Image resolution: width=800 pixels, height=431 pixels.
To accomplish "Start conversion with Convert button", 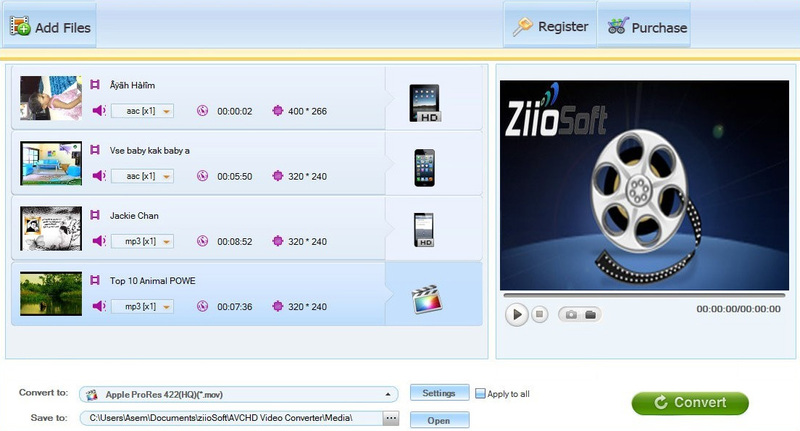I will click(690, 403).
